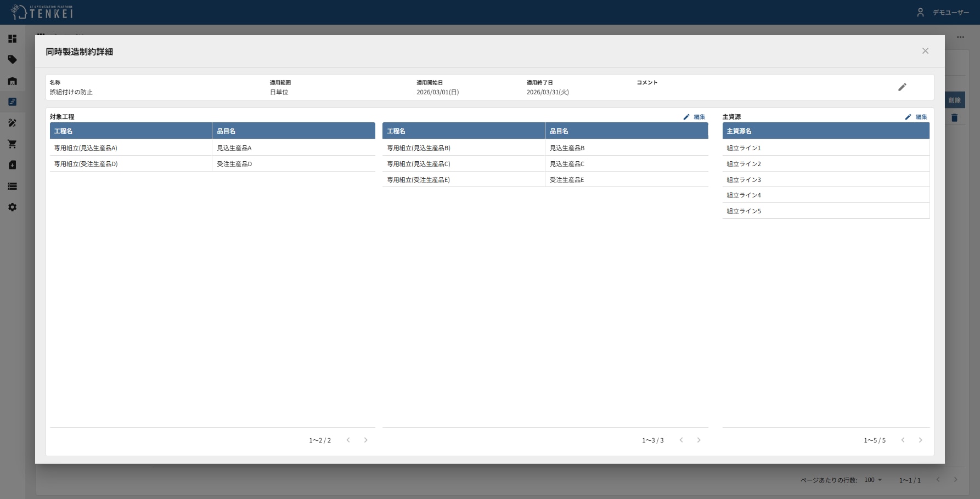Click the 主資源名 column header
This screenshot has height=499, width=980.
pos(826,131)
